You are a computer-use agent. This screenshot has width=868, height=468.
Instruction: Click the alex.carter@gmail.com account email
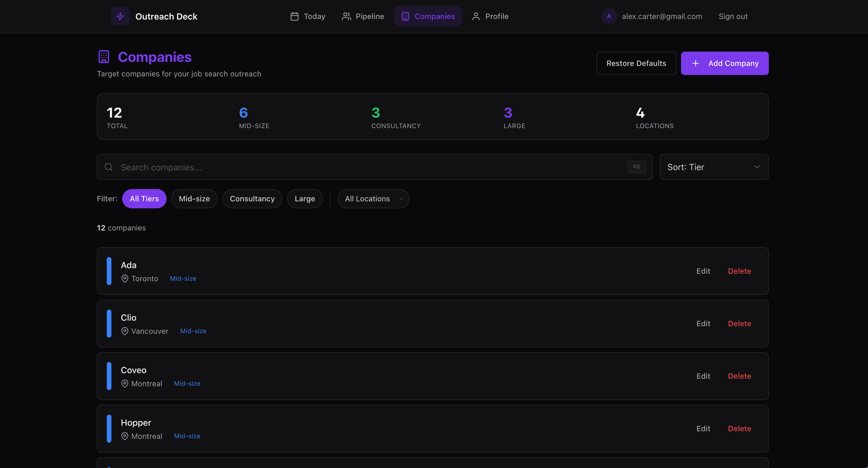click(662, 16)
